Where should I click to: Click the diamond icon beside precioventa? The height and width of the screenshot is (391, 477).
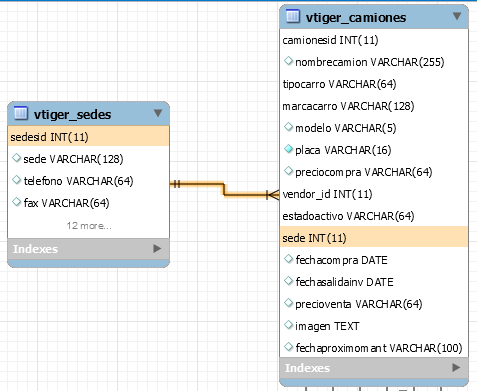[288, 303]
